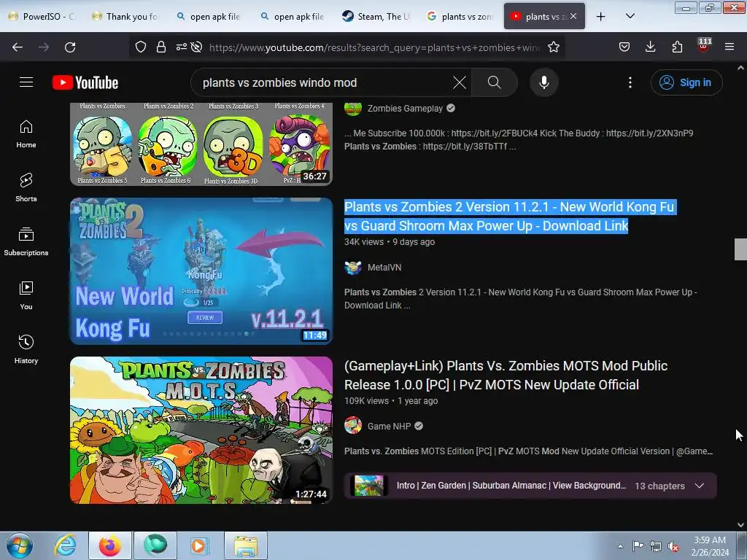
Task: Close the active YouTube tab
Action: [x=573, y=17]
